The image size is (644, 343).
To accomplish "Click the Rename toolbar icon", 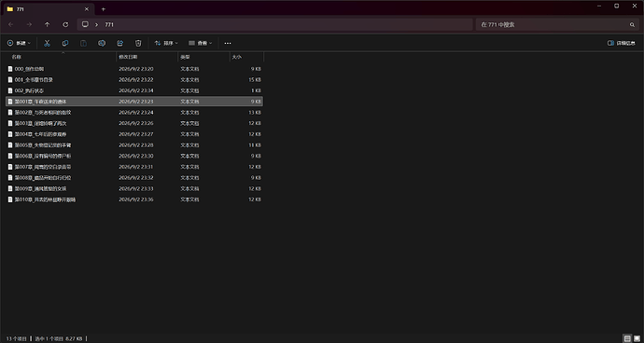I will (102, 43).
